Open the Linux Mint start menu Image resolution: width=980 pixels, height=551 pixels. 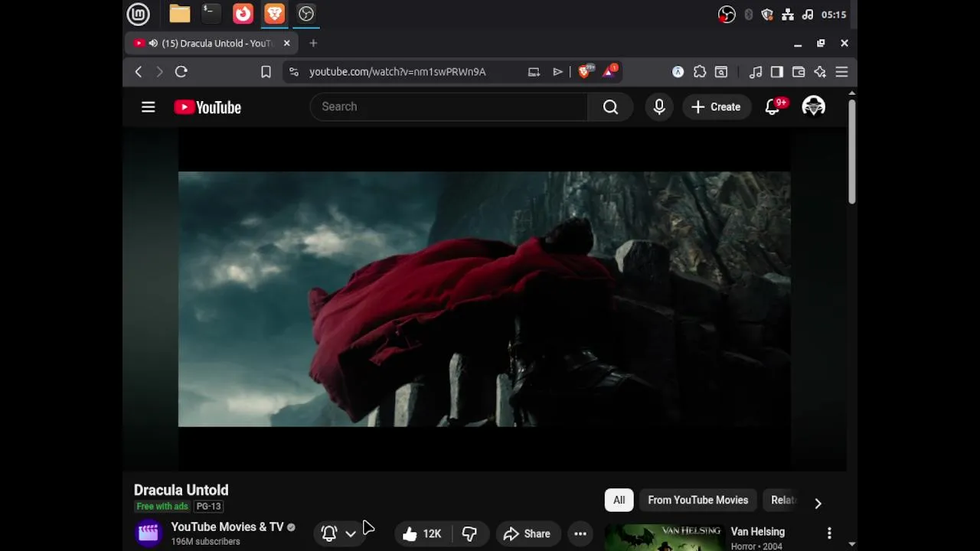(x=138, y=14)
